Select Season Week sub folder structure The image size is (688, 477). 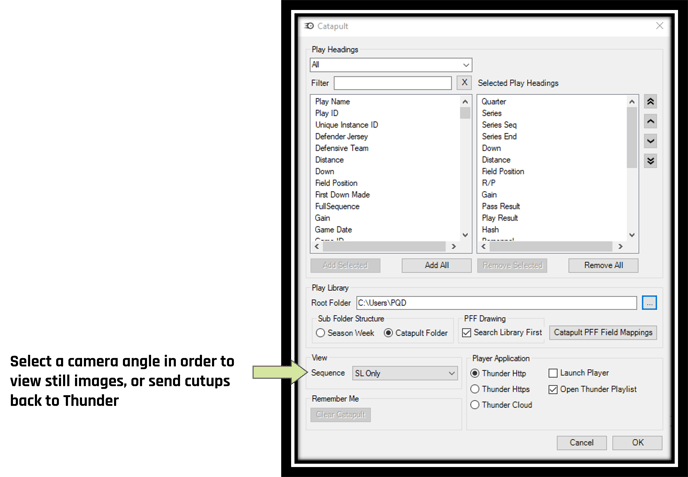click(345, 333)
